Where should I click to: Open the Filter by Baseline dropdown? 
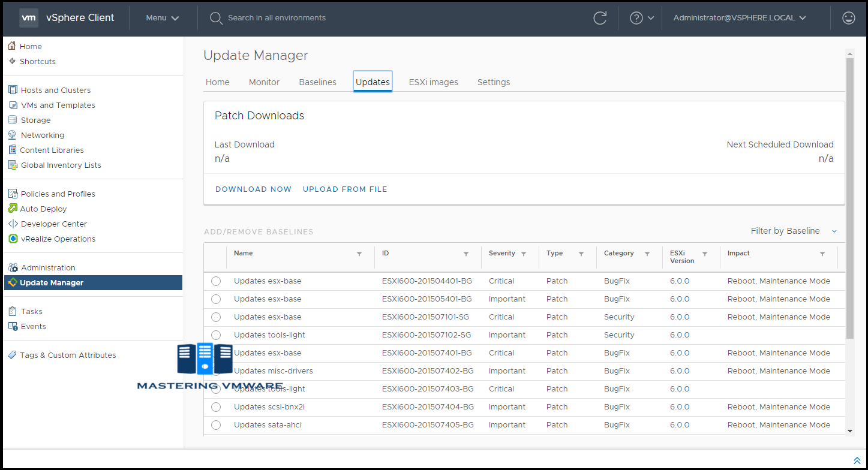pos(794,231)
